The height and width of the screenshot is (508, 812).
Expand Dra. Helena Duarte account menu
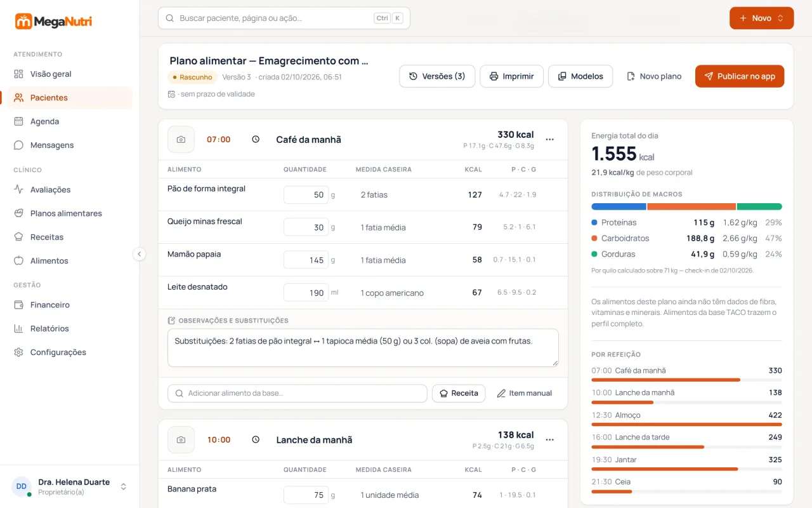coord(70,486)
